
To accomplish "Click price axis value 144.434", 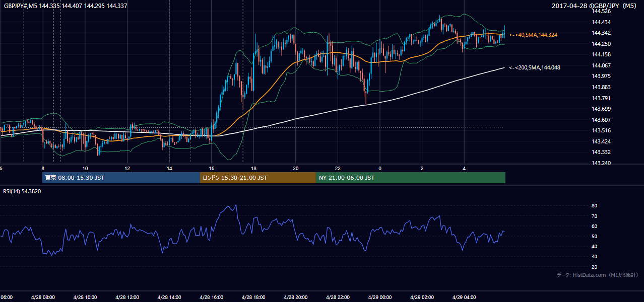I will 602,22.
